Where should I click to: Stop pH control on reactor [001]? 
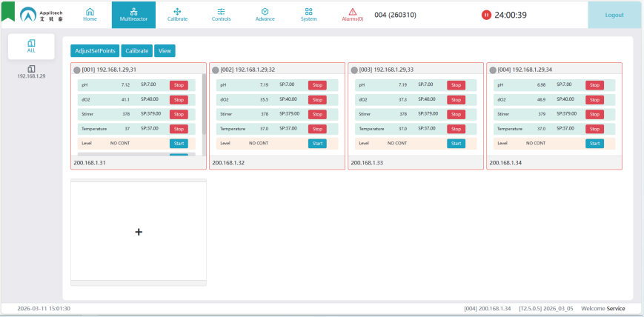[x=179, y=85]
